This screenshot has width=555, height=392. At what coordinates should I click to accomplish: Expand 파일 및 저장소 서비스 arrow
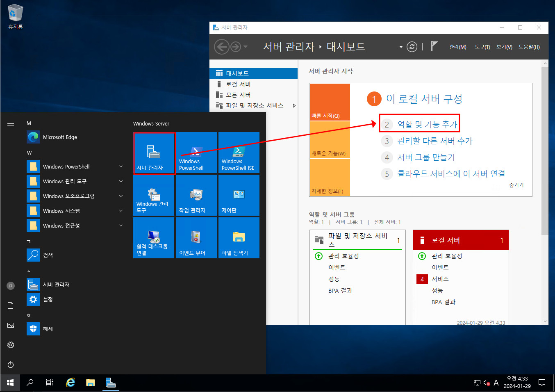coord(294,105)
